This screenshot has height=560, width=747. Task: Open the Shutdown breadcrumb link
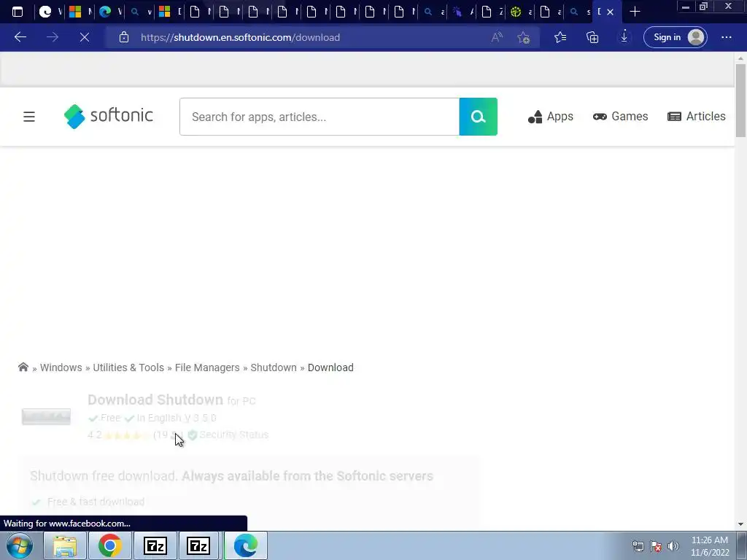point(274,367)
